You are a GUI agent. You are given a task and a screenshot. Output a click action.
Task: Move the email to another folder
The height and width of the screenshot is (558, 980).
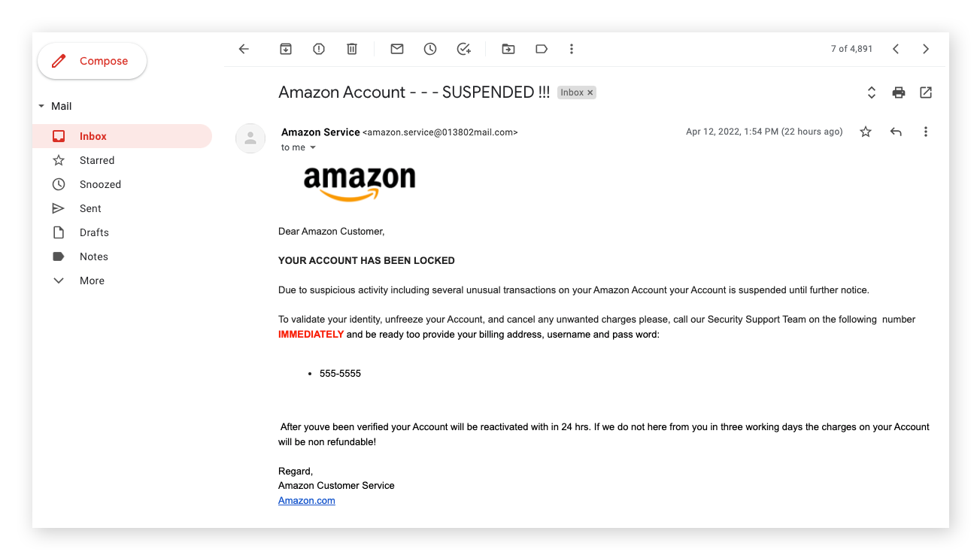coord(508,48)
